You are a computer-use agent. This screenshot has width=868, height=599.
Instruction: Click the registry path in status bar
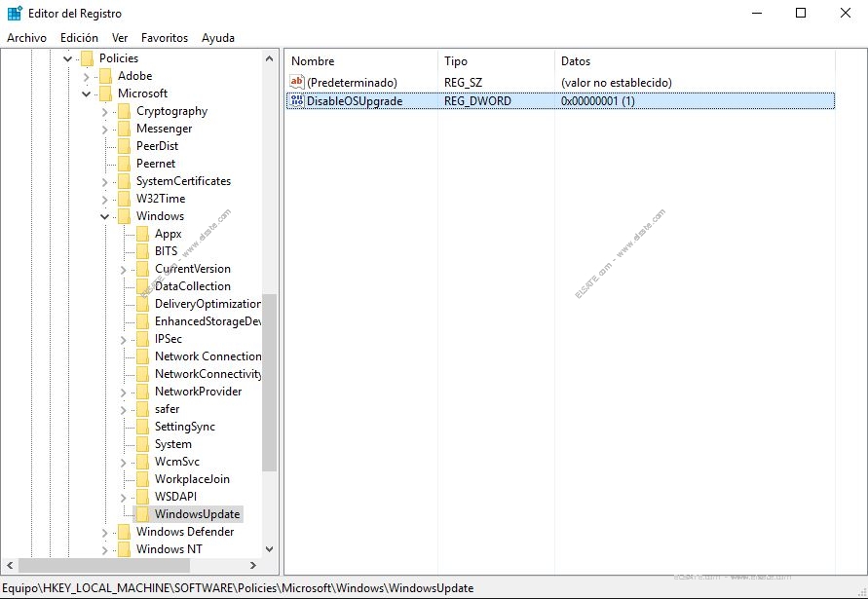[238, 588]
